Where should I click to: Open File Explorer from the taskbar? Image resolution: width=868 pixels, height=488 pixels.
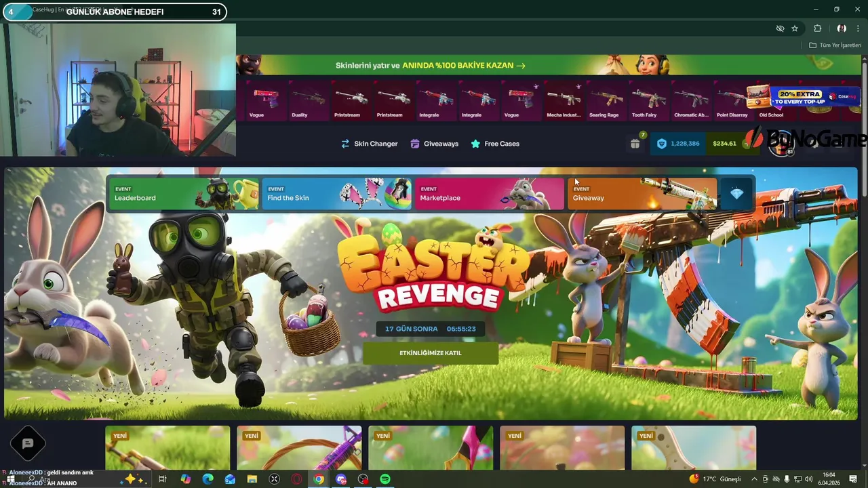(252, 479)
